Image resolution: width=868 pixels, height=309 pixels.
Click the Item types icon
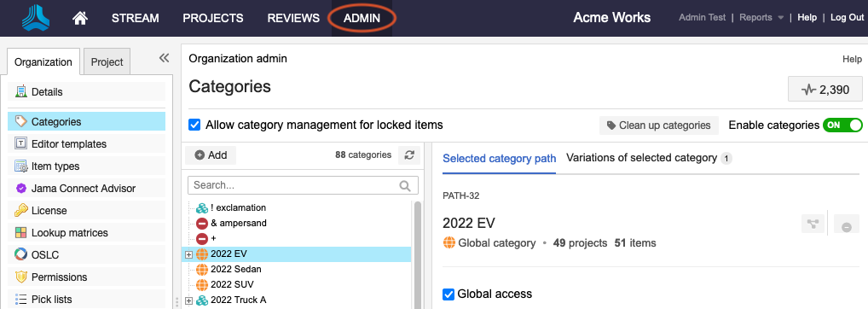21,166
